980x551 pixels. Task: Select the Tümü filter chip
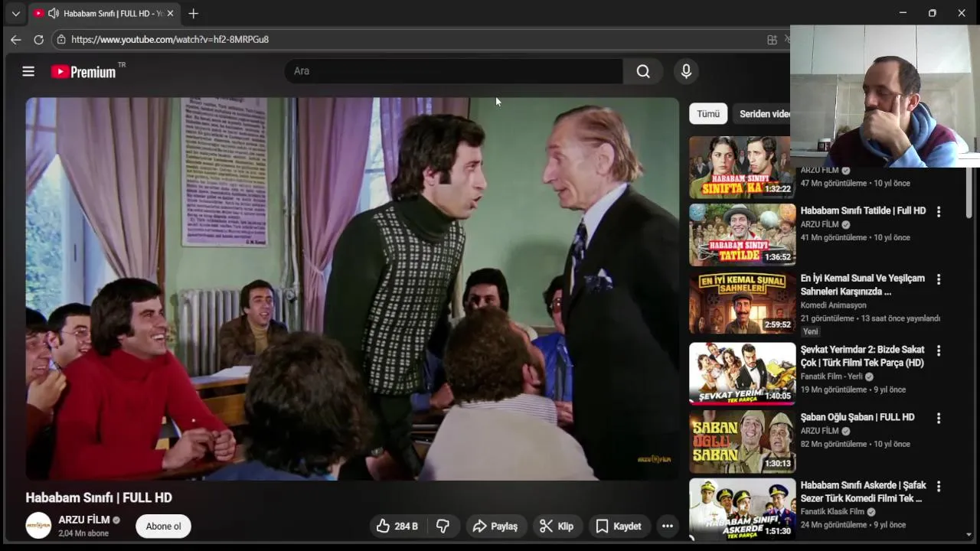(708, 113)
